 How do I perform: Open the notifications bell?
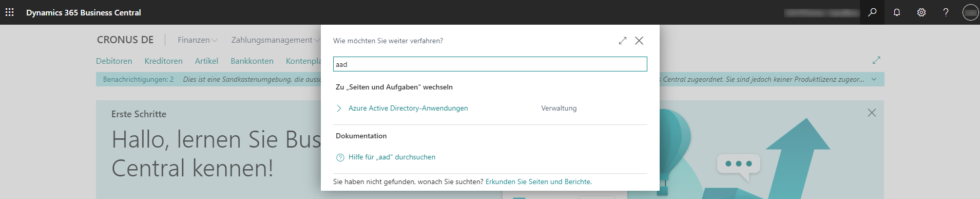click(897, 12)
